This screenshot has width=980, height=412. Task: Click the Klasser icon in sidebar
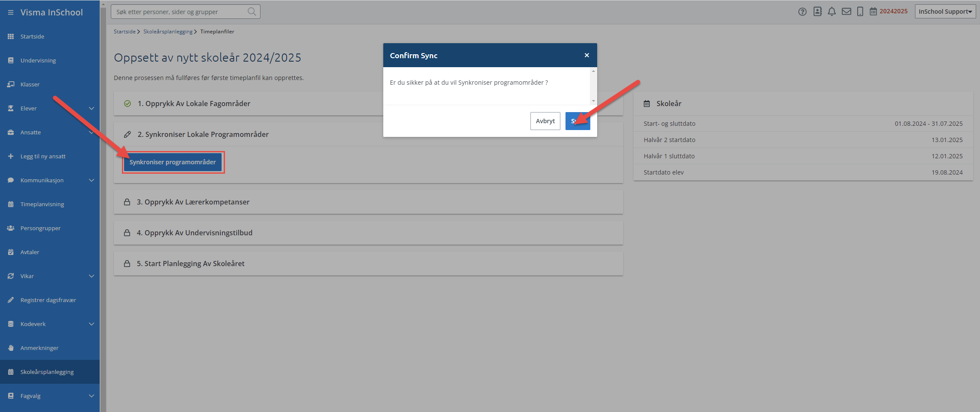(x=11, y=84)
